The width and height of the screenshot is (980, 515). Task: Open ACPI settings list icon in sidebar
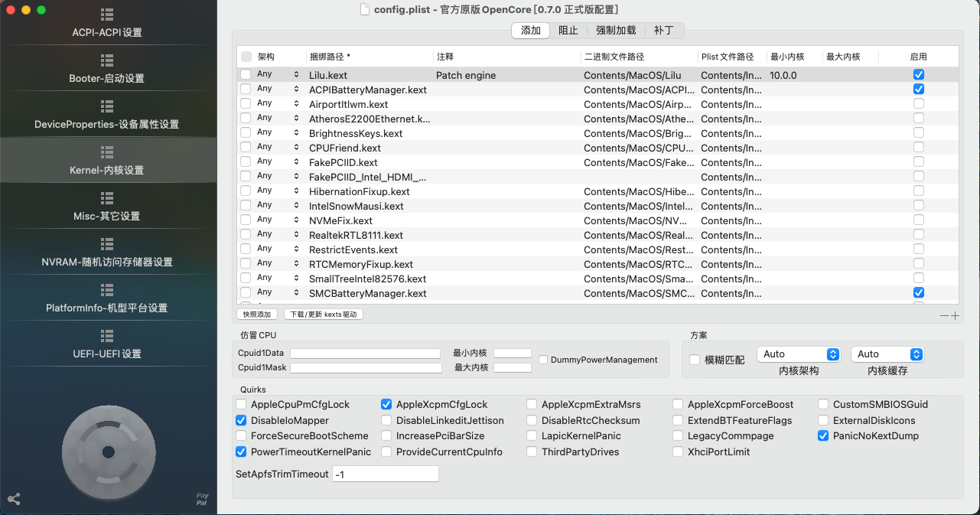click(x=107, y=15)
